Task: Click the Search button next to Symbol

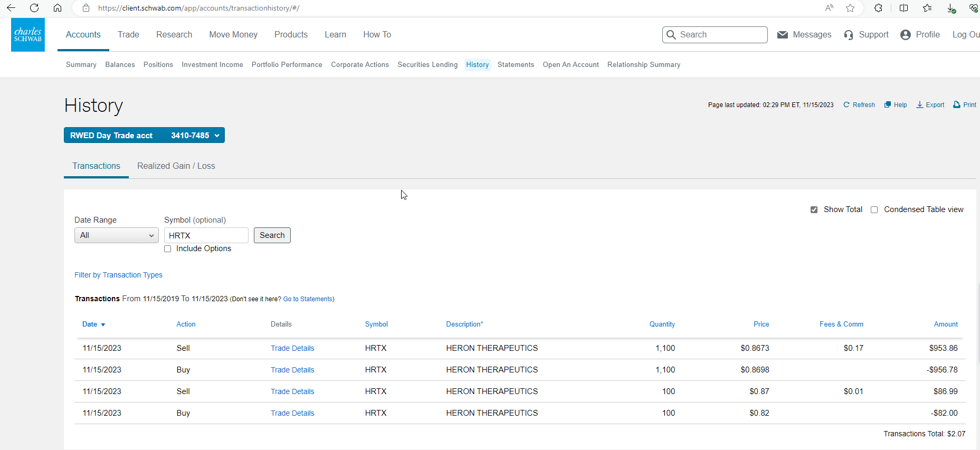Action: point(272,235)
